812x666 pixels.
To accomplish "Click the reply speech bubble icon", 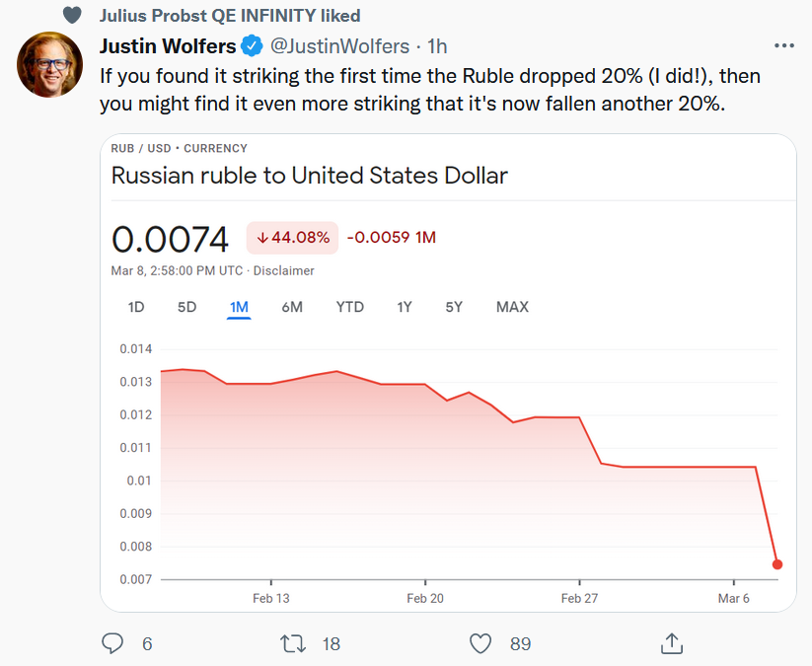I will (113, 643).
